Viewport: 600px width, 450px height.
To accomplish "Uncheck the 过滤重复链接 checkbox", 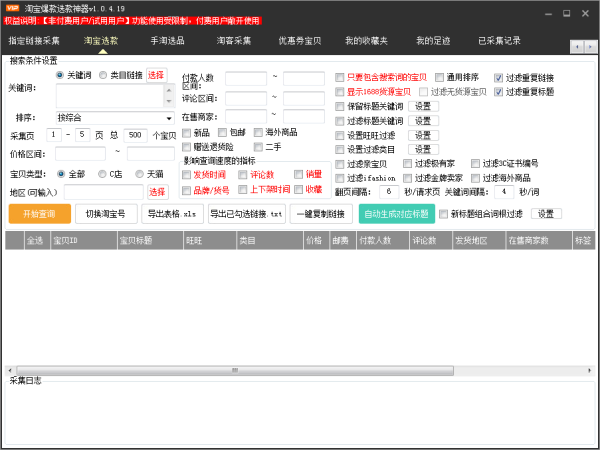I will point(500,76).
